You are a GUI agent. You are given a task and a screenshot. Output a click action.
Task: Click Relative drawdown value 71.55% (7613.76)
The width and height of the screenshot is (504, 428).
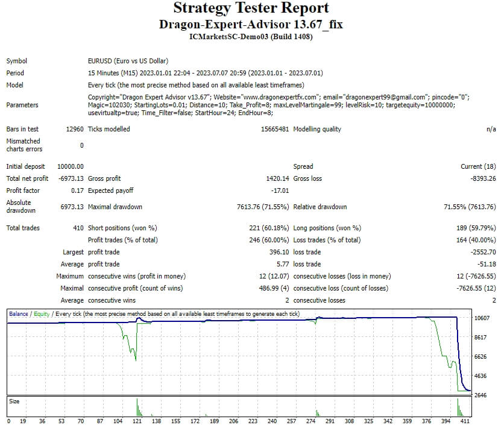[470, 207]
